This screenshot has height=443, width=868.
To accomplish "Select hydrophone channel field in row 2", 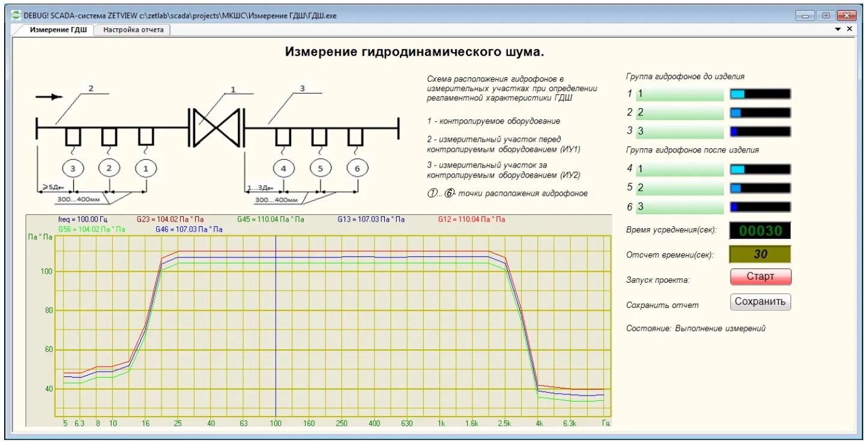I will click(680, 112).
